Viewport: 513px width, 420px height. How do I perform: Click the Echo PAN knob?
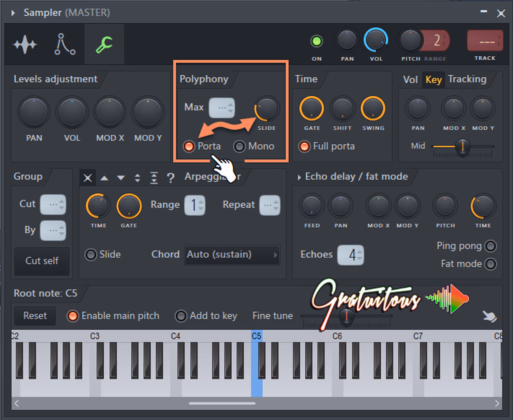(x=341, y=206)
